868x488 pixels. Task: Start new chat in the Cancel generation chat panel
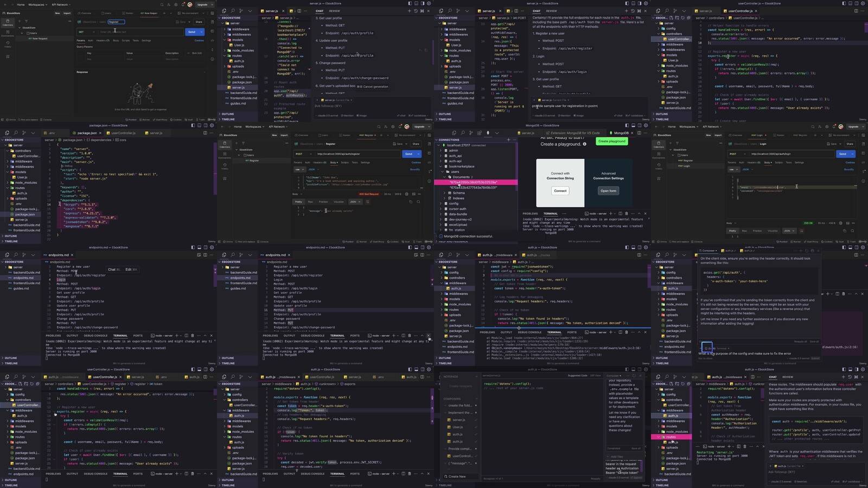409,11
